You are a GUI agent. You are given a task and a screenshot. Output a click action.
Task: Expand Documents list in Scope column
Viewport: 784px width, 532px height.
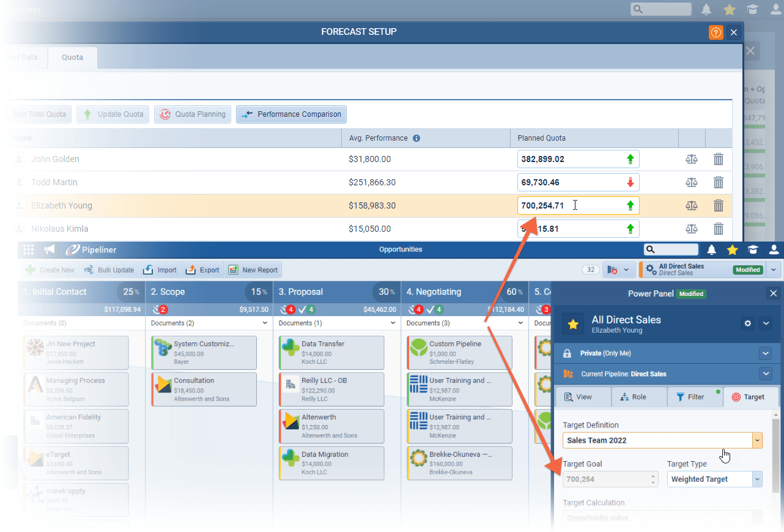click(265, 323)
